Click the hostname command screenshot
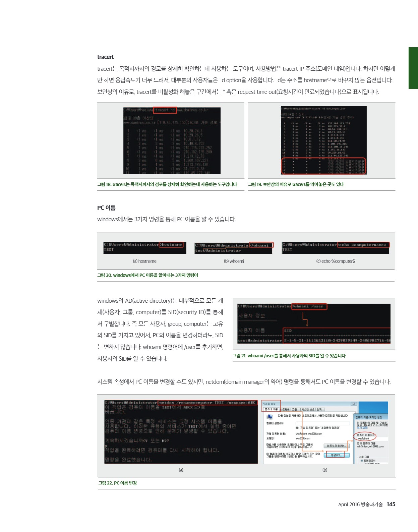 (x=144, y=247)
